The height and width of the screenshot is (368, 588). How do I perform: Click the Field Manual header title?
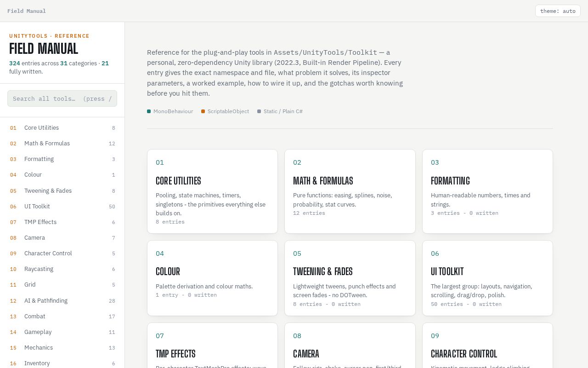[x=27, y=11]
